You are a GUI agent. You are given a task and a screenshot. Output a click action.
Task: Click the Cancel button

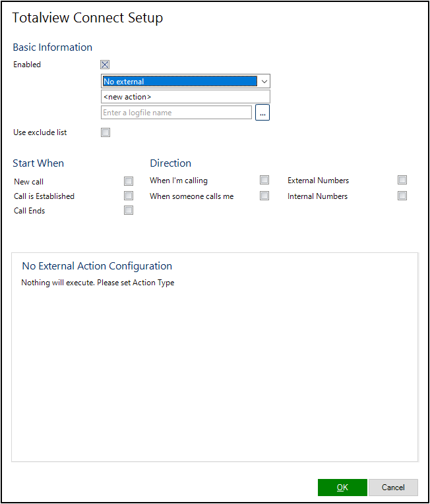pyautogui.click(x=393, y=488)
